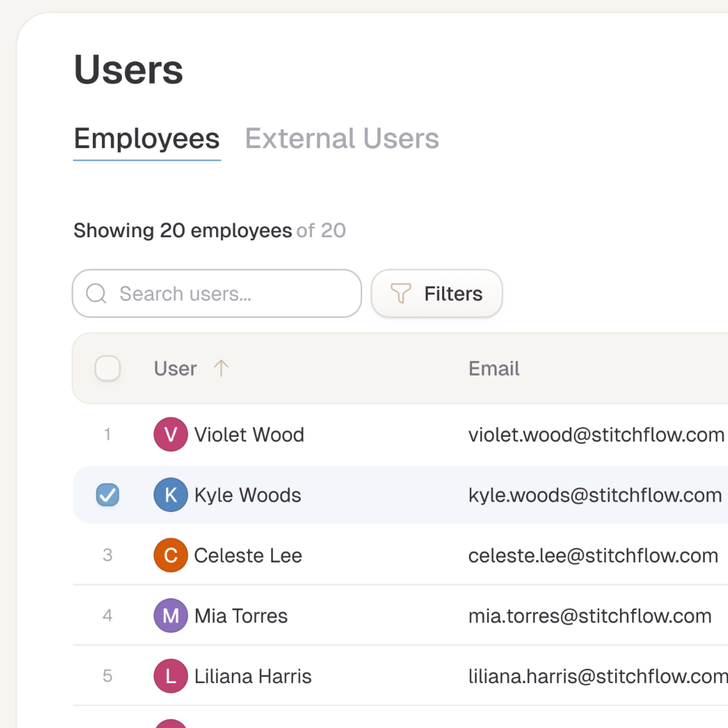Click Celeste Lee's C avatar
Screen dimensions: 728x728
171,555
